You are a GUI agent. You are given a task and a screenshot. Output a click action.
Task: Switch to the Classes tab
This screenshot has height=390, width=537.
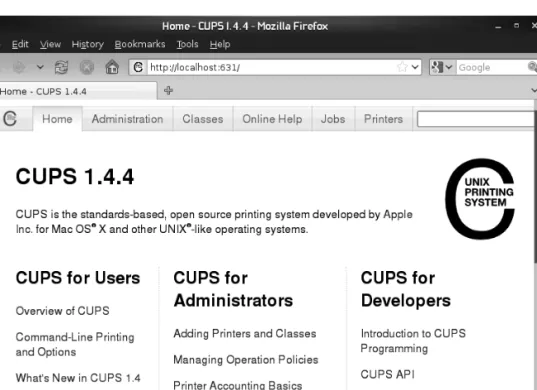(x=203, y=119)
